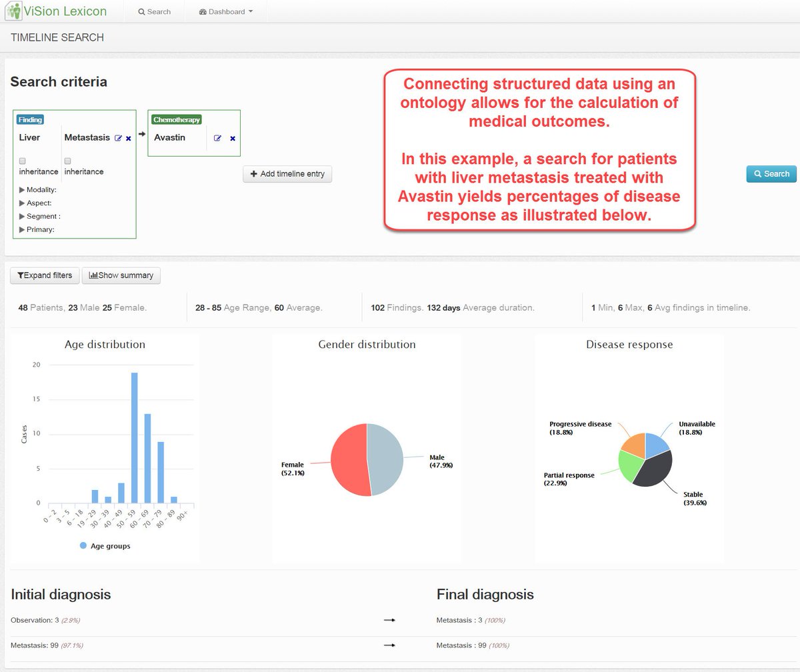
Task: Open the Search nav item
Action: point(155,11)
